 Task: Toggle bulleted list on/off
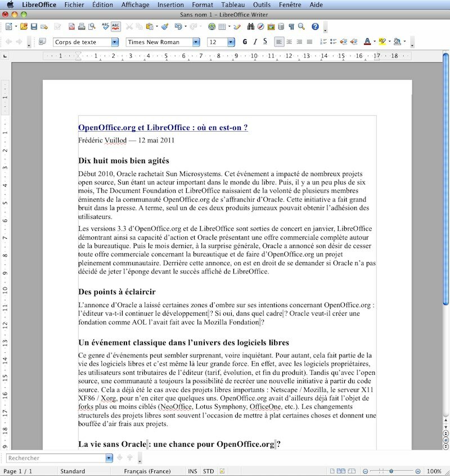(x=333, y=42)
